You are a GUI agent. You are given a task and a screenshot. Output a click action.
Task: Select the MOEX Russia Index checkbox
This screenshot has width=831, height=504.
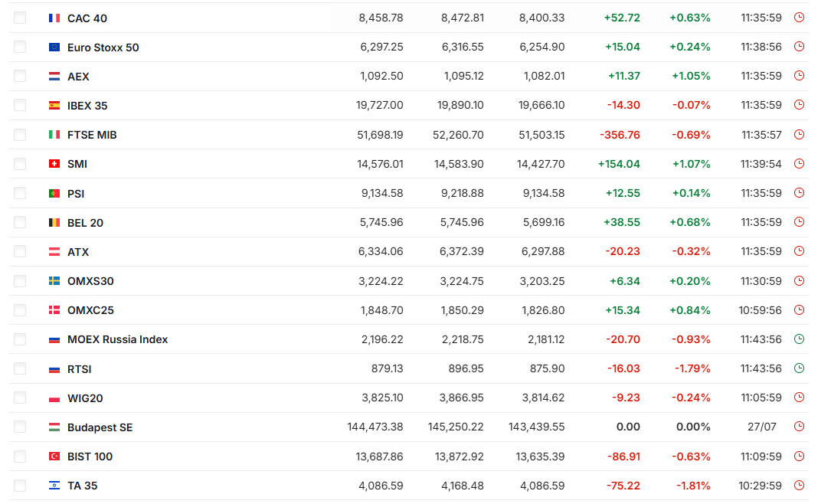pos(20,339)
